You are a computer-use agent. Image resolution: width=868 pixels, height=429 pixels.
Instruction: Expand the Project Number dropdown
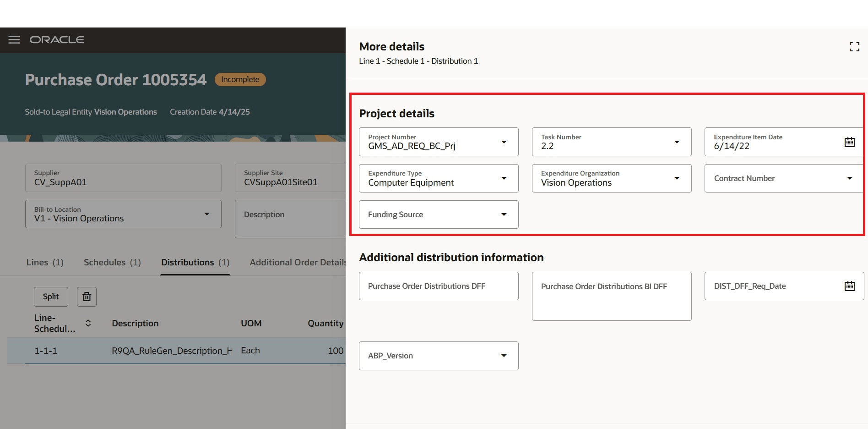(504, 142)
